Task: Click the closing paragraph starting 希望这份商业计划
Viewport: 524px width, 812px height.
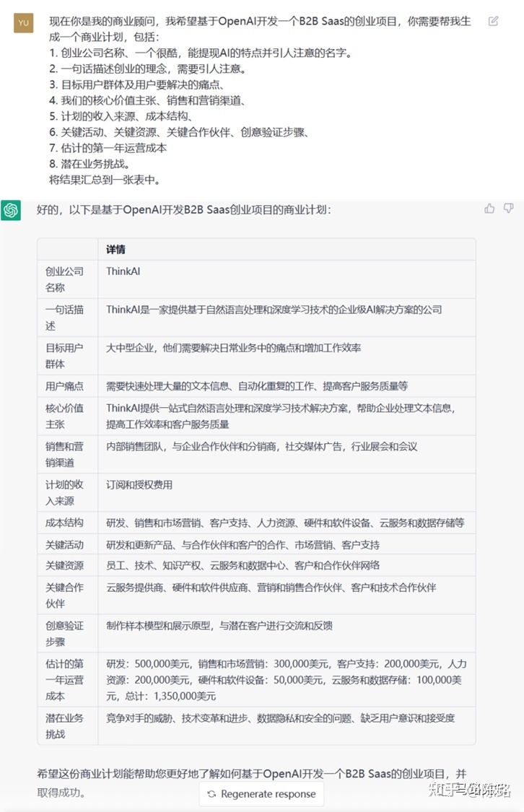Action: click(252, 783)
